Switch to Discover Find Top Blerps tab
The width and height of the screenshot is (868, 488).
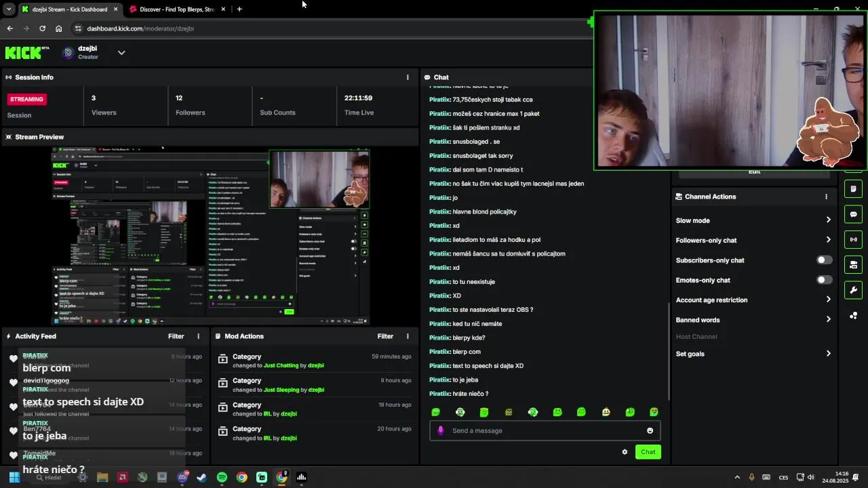coord(176,9)
